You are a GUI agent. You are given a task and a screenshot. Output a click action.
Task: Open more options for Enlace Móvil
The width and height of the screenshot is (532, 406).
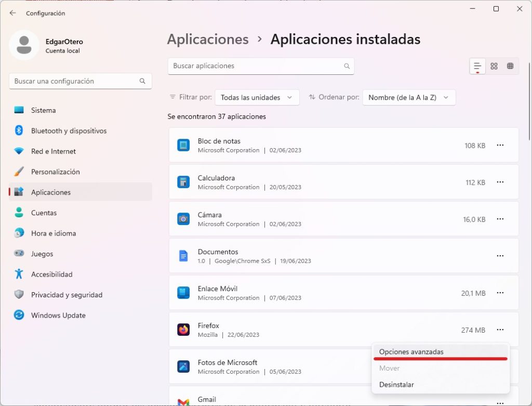[500, 293]
